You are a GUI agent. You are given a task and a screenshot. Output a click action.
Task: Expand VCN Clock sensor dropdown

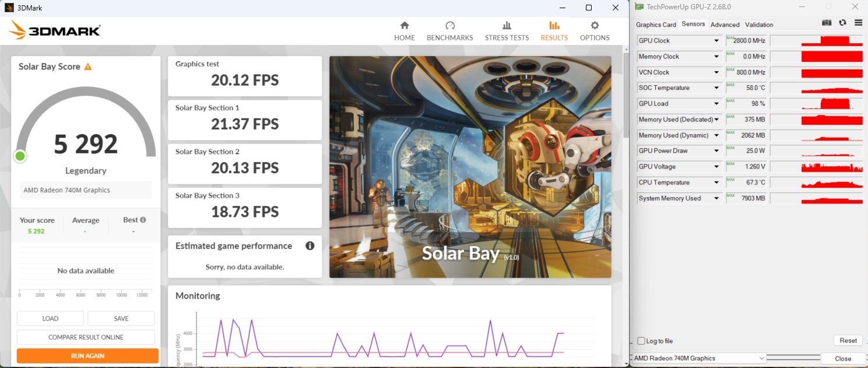(x=716, y=72)
